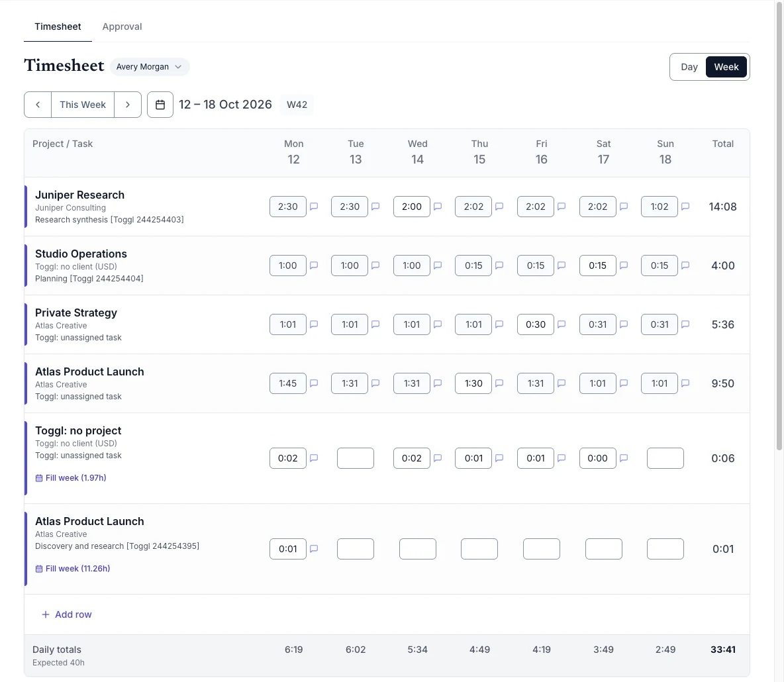
Task: Open comment on the 1:45 Monday entry
Action: 314,383
